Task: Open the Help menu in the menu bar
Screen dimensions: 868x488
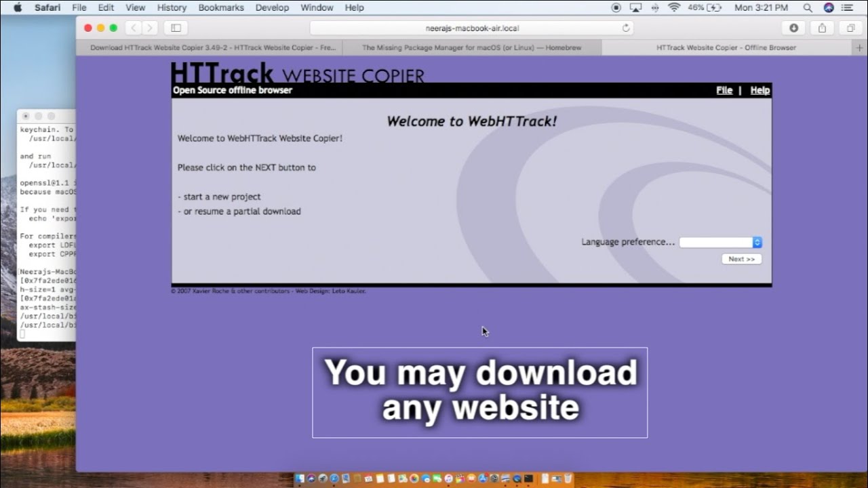Action: tap(354, 7)
